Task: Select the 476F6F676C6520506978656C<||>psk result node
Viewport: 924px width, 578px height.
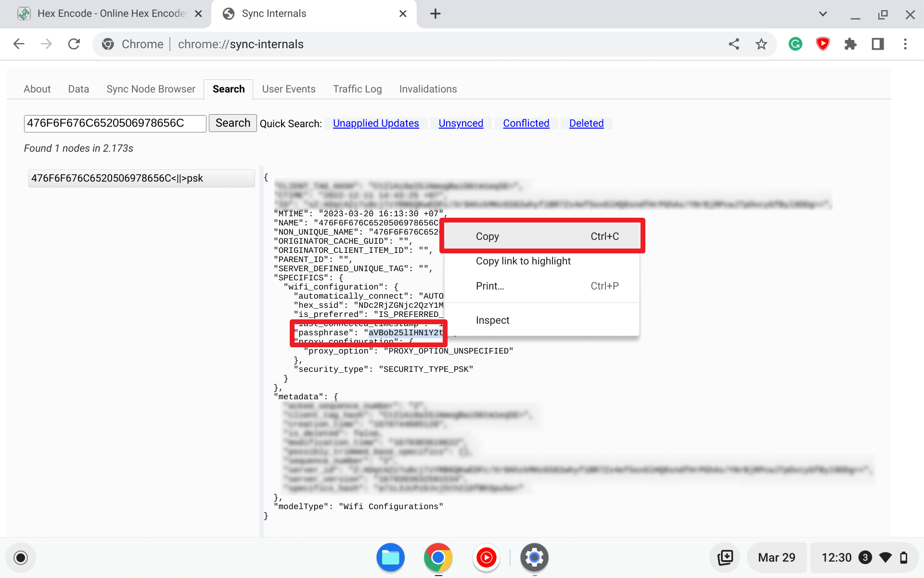Action: click(x=141, y=178)
